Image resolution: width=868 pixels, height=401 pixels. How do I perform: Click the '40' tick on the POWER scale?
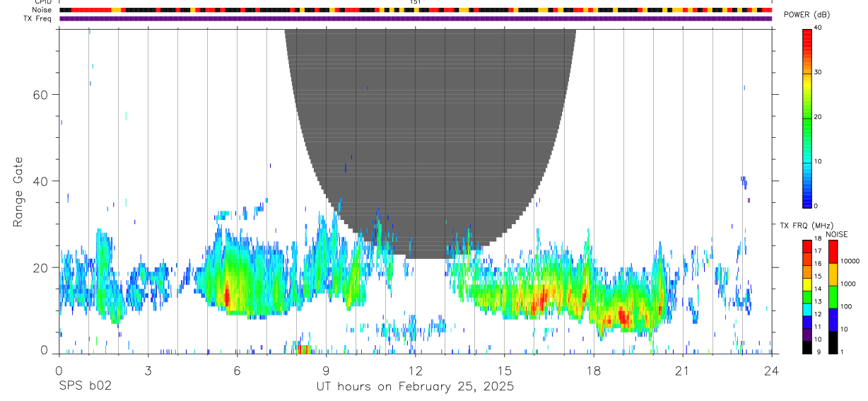[x=818, y=28]
